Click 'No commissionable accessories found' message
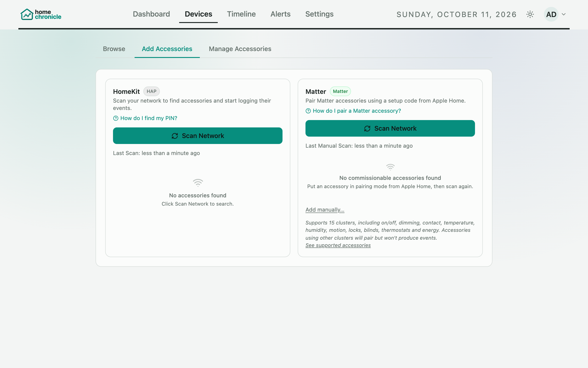 pos(390,178)
